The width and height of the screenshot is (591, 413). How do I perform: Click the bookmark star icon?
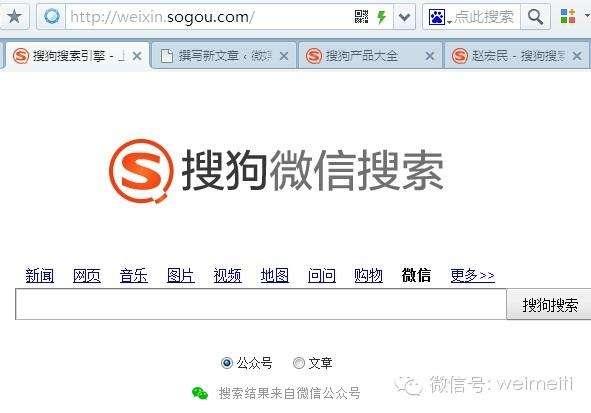tap(14, 17)
